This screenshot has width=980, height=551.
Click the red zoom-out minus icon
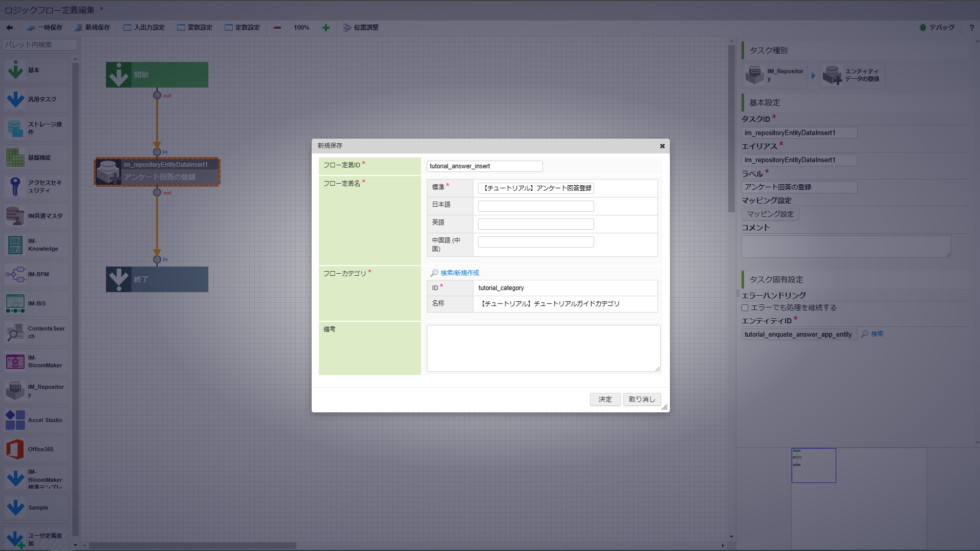tap(277, 28)
